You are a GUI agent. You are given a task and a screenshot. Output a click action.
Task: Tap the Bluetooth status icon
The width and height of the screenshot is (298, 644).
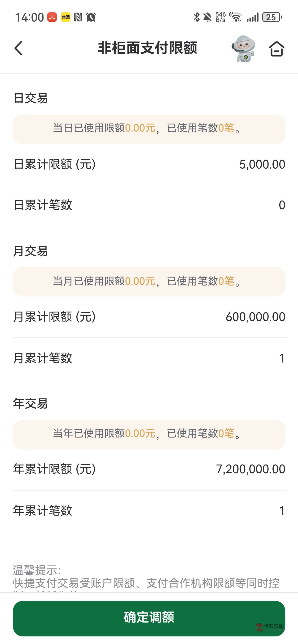197,17
